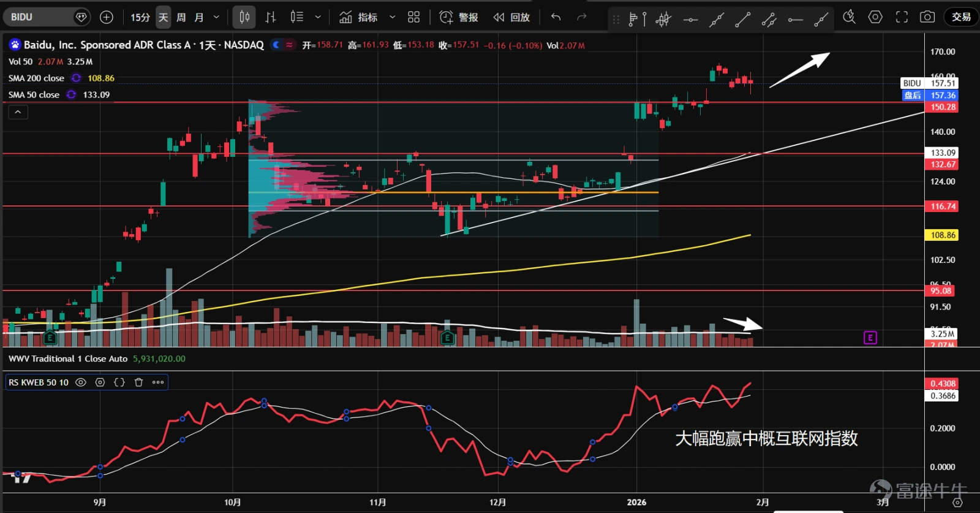Expand the indicators favorites dropdown arrow
980x513 pixels.
[x=393, y=17]
